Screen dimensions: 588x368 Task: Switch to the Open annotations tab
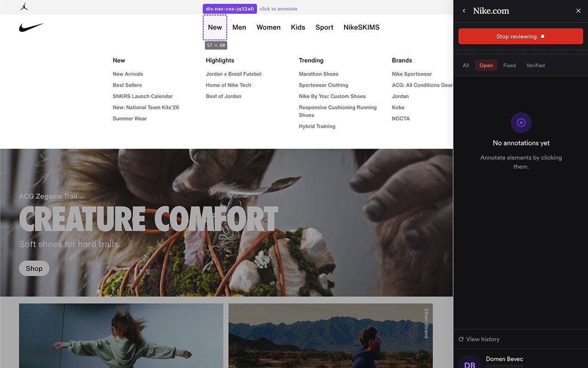486,65
